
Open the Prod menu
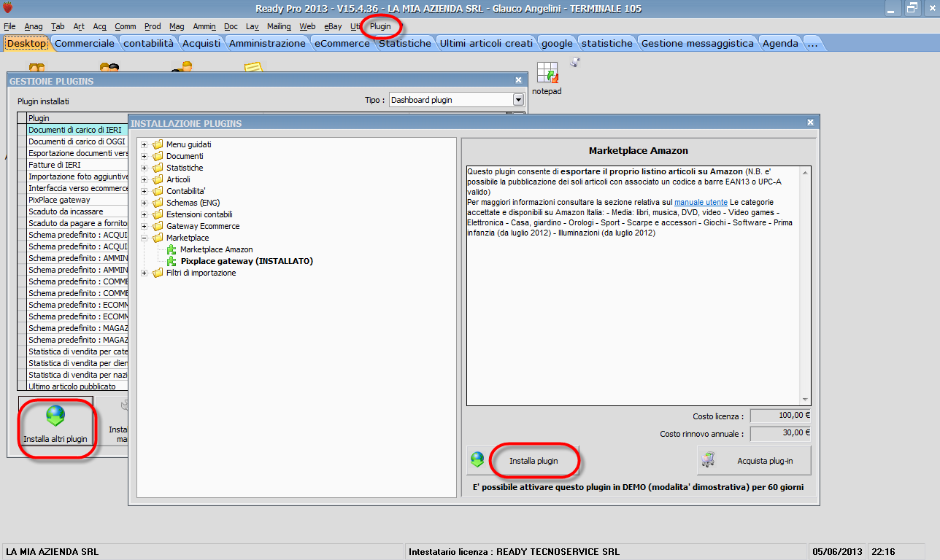coord(153,26)
